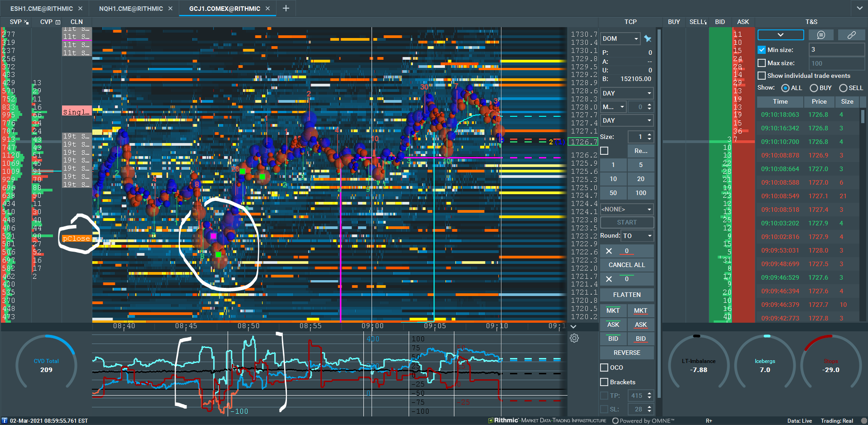Screen dimensions: 868x425
Task: Enable the Max size filter checkbox
Action: pos(762,63)
